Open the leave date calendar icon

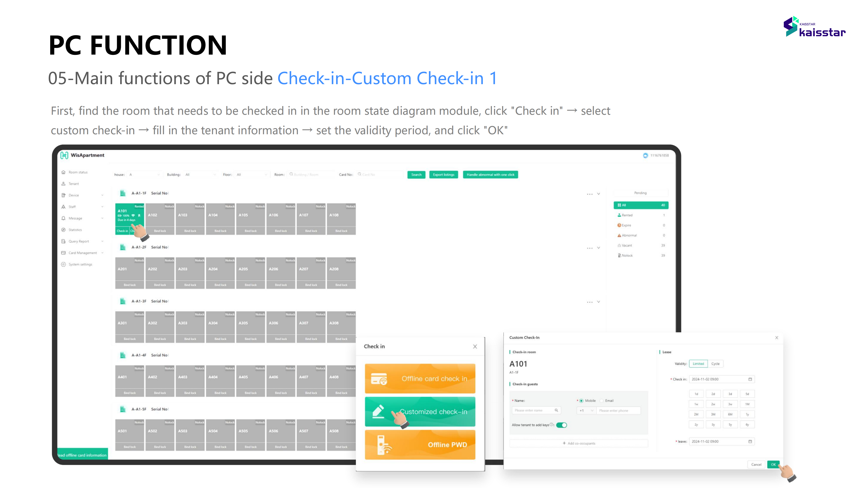click(x=750, y=442)
